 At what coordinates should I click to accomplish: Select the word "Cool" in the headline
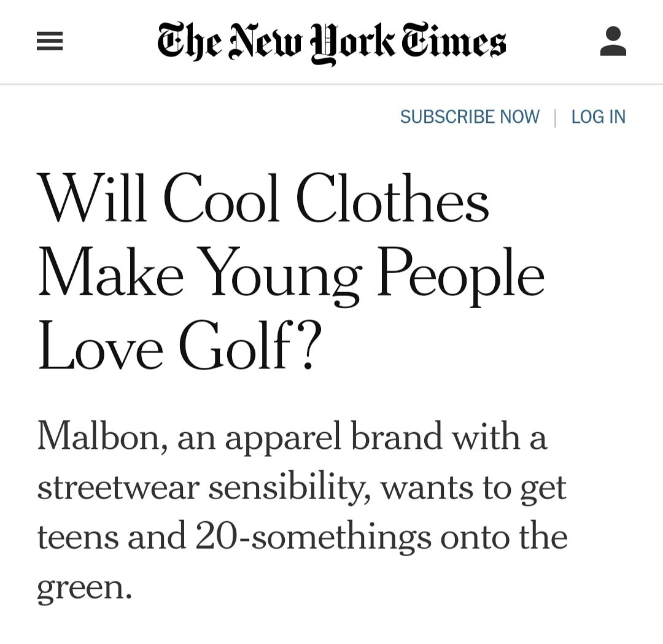(222, 198)
